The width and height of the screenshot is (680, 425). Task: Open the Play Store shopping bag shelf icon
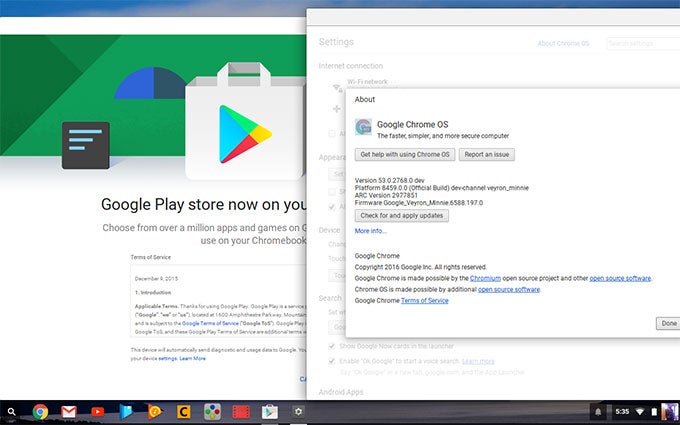(x=270, y=411)
